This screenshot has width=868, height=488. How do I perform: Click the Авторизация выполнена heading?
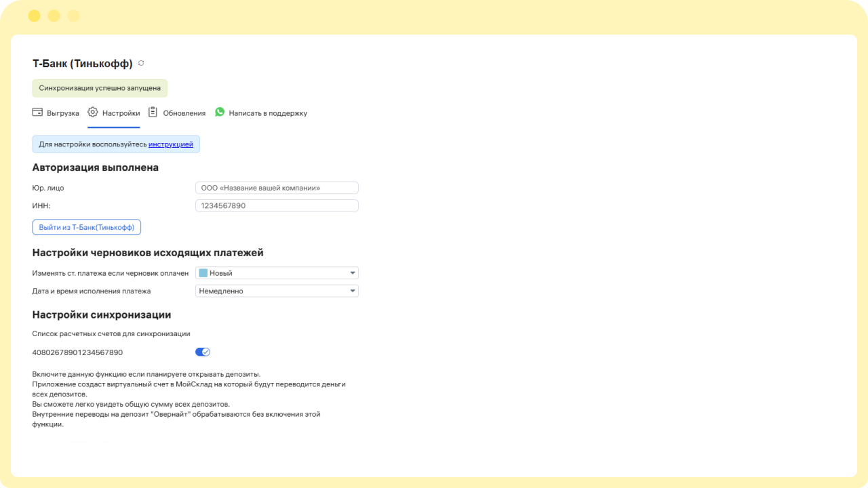96,167
